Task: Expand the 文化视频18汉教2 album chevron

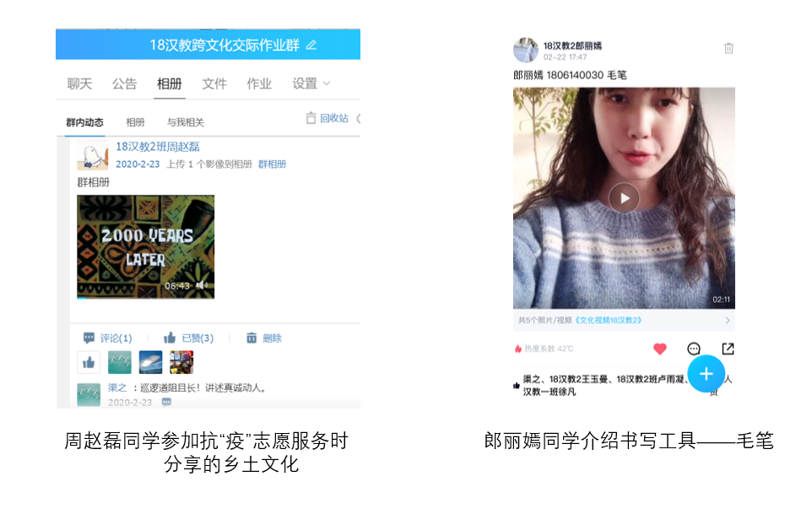Action: point(727,321)
